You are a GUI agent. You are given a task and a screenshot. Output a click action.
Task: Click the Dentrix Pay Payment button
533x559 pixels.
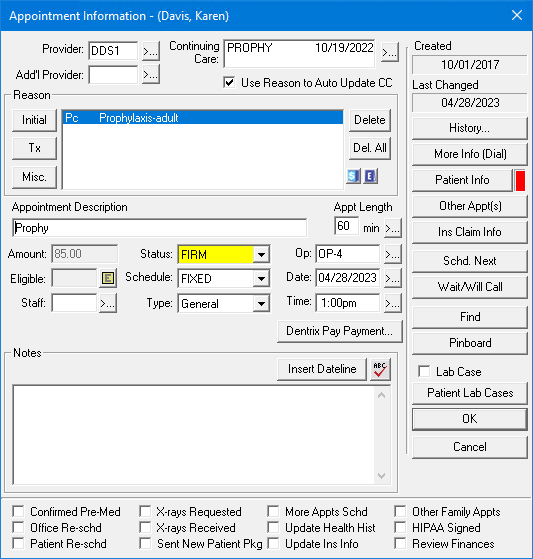(x=339, y=331)
